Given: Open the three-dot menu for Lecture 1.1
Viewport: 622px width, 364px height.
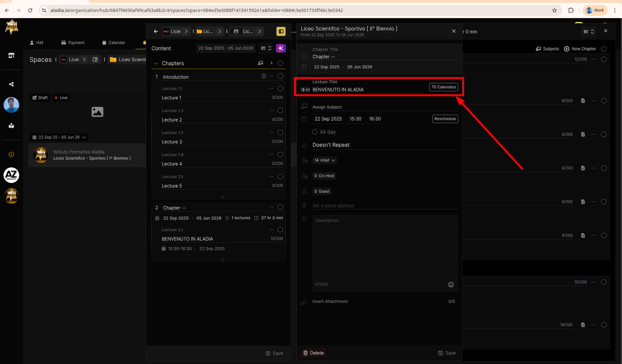Looking at the screenshot, I should [x=271, y=89].
